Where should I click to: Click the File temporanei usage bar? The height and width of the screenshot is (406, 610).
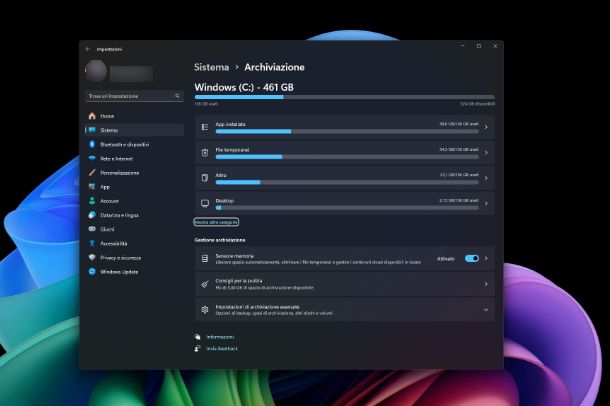pyautogui.click(x=347, y=157)
